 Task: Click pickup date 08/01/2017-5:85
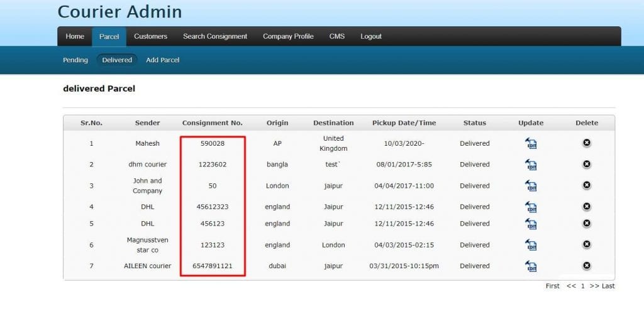(404, 165)
